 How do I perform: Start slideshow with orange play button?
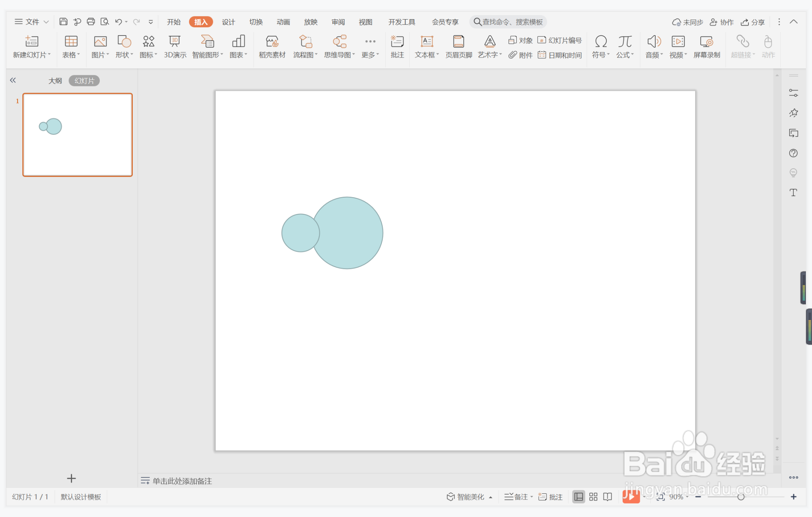630,497
